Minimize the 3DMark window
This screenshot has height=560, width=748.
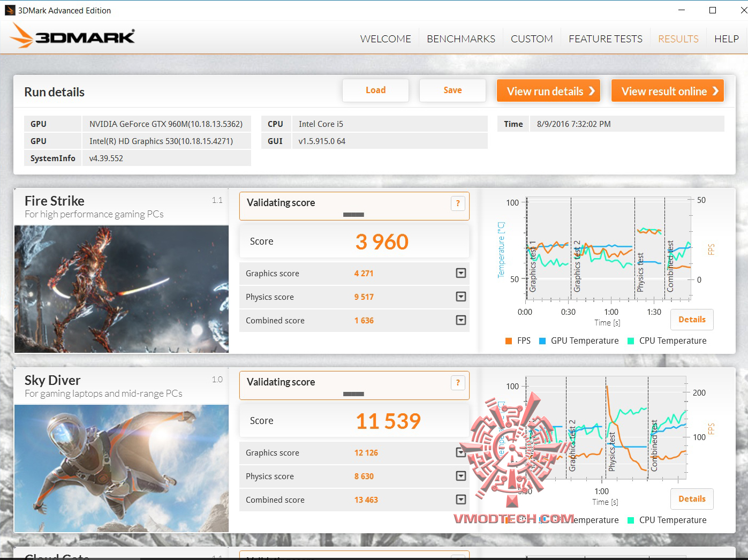click(x=682, y=10)
